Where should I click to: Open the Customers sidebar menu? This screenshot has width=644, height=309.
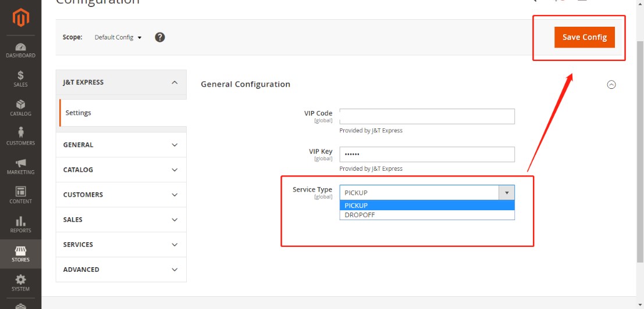20,137
